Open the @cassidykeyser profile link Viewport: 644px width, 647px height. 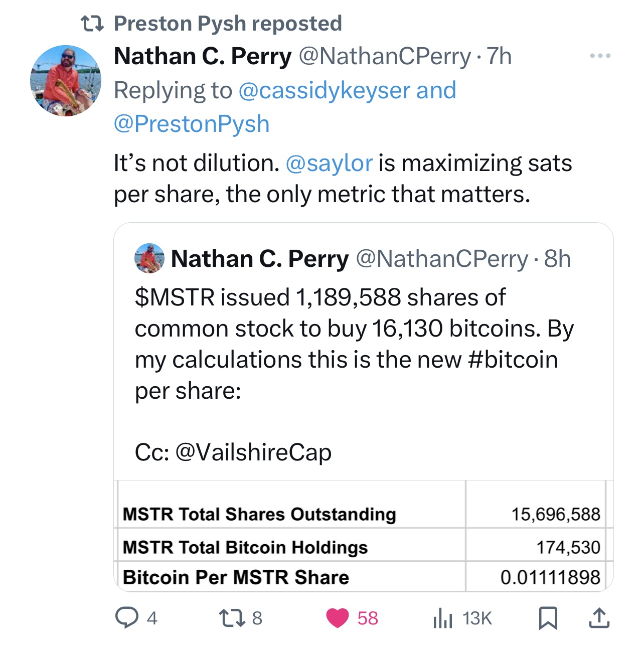[324, 91]
